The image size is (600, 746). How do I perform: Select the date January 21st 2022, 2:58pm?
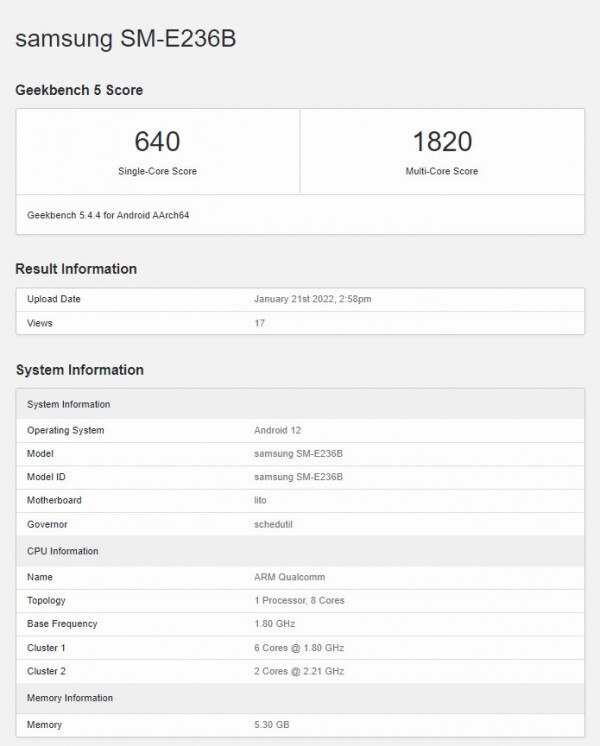click(313, 299)
